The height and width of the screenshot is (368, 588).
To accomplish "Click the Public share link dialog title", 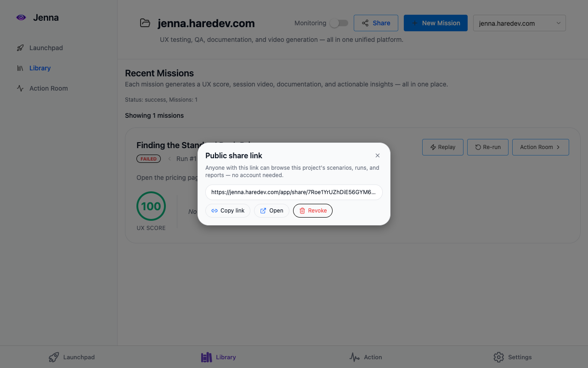I will click(x=234, y=155).
